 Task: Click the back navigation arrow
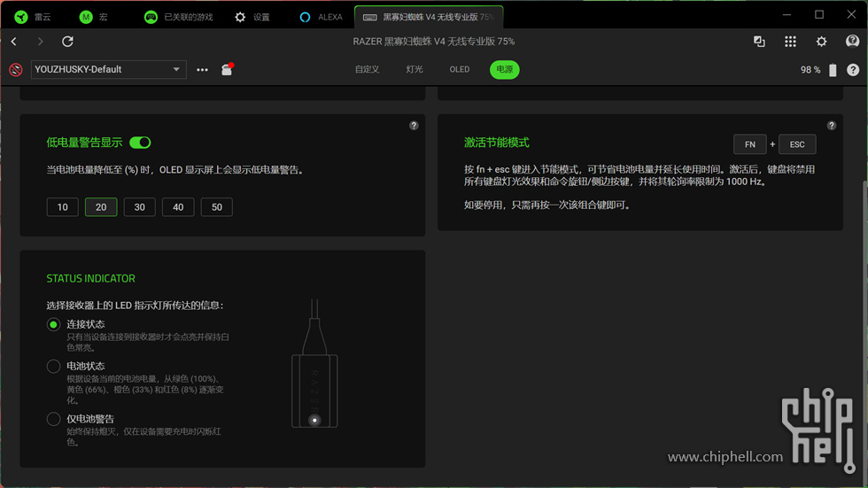[x=14, y=42]
